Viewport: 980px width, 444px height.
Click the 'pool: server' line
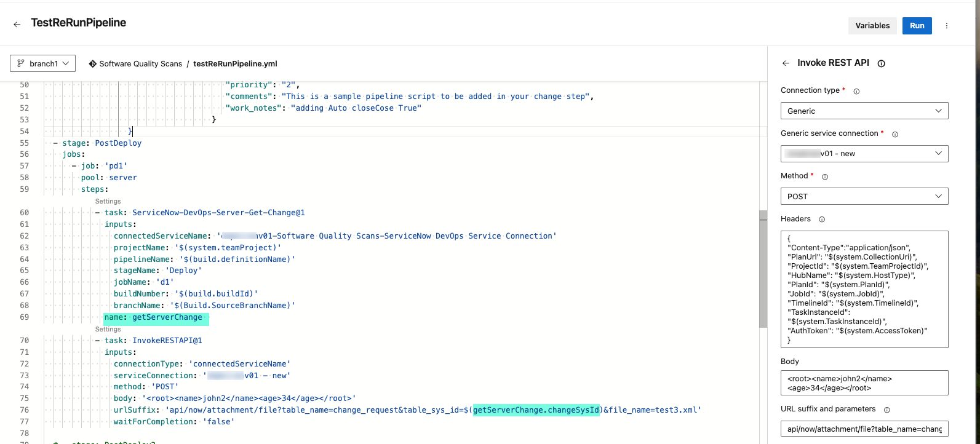point(109,178)
